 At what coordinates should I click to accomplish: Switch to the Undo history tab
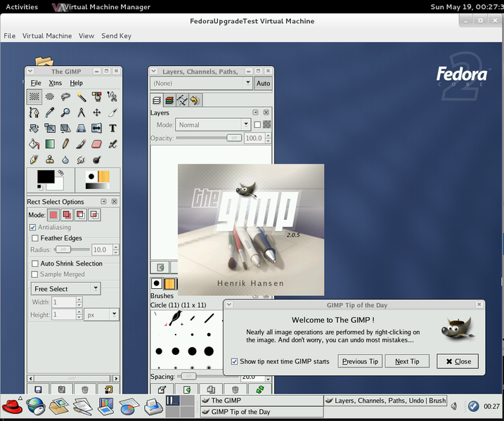(x=195, y=101)
